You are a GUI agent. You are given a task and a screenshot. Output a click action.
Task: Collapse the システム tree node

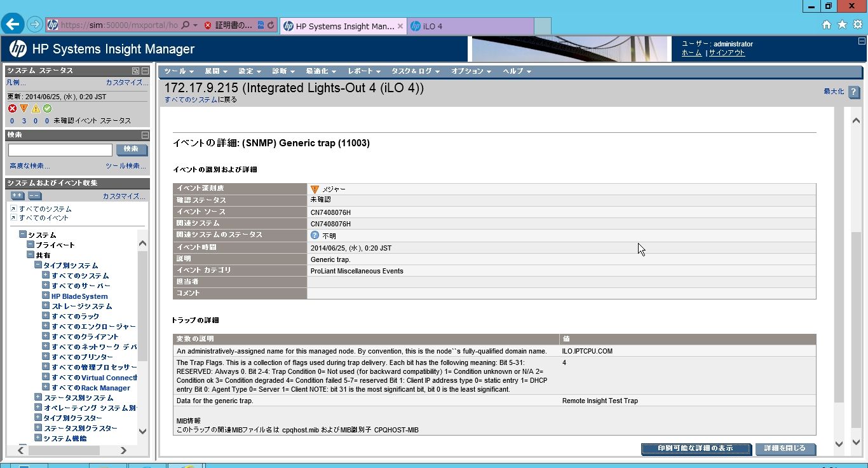click(23, 235)
